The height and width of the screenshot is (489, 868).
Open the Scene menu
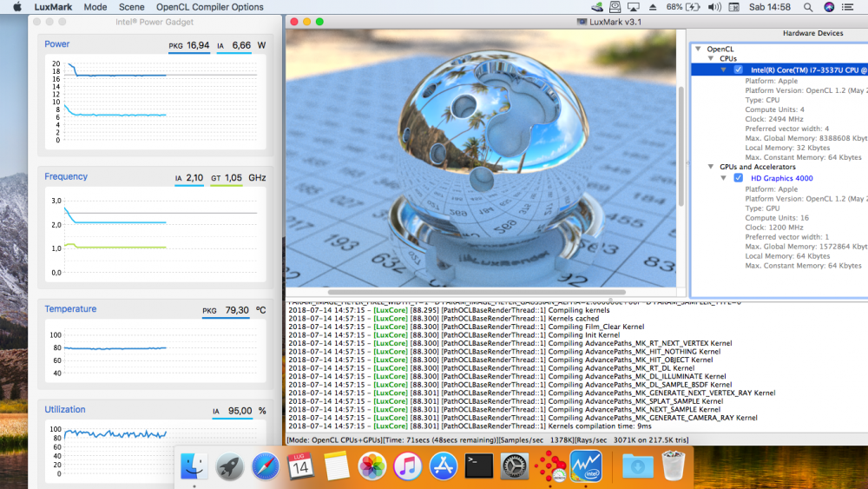click(132, 7)
